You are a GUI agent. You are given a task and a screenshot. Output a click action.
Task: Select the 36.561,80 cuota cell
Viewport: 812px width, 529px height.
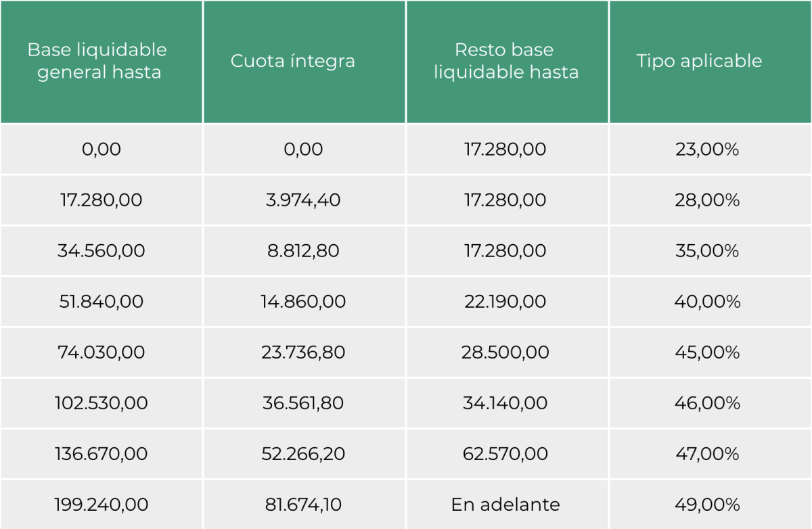304,403
